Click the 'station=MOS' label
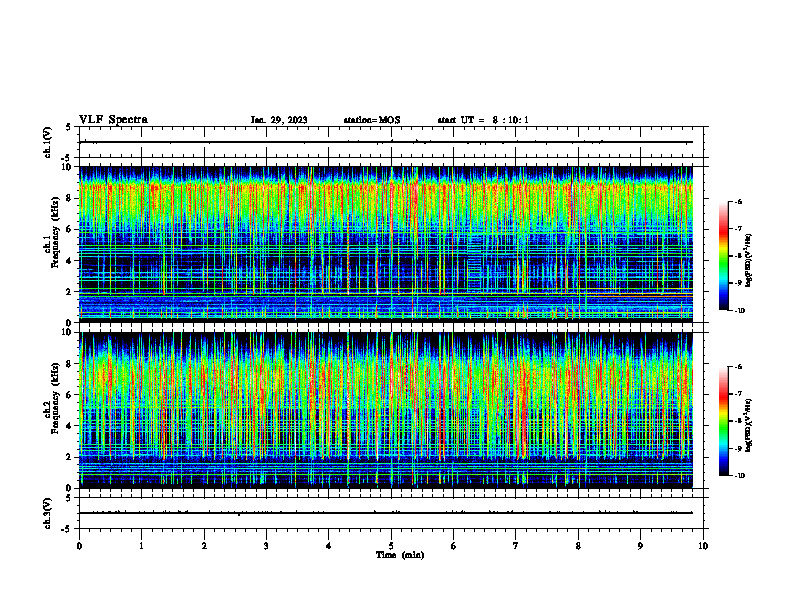792x612 pixels. click(372, 120)
